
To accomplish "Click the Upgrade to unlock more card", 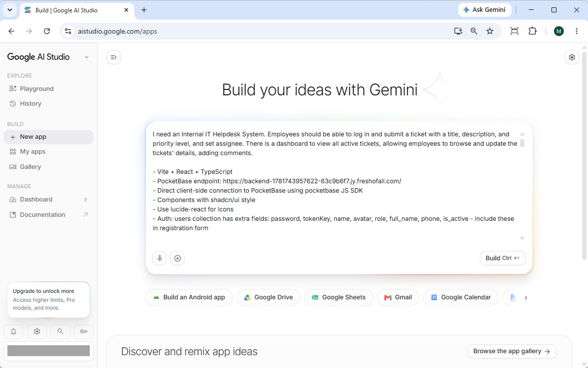I will 48,300.
